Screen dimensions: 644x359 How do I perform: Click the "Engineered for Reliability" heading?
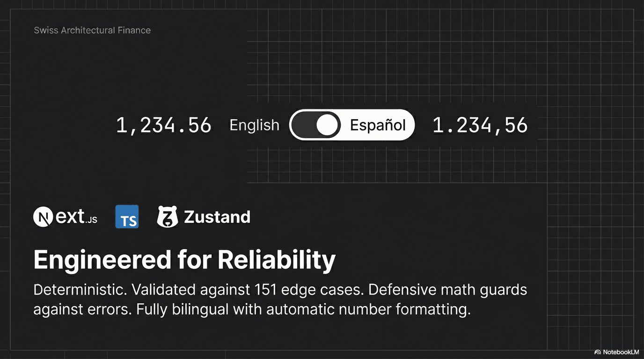pyautogui.click(x=184, y=259)
